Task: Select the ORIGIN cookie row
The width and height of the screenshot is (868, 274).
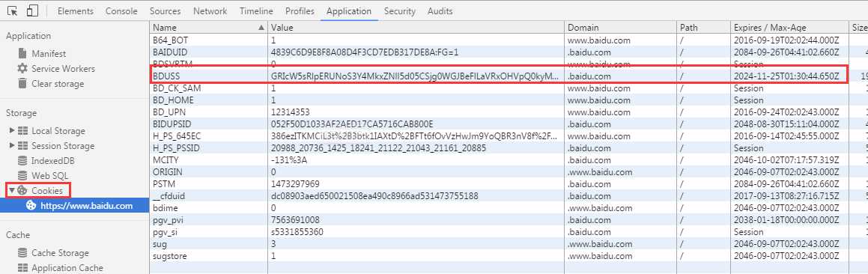Action: 509,171
